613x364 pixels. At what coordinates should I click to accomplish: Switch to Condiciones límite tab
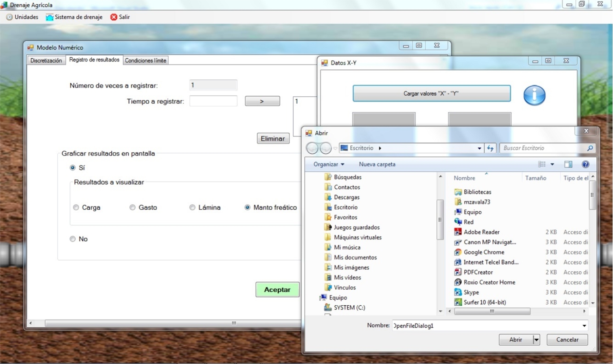coord(146,60)
